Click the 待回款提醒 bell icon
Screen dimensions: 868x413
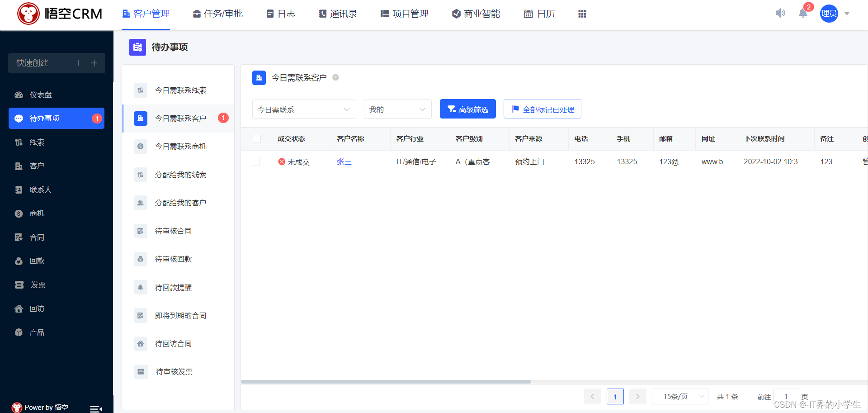141,287
